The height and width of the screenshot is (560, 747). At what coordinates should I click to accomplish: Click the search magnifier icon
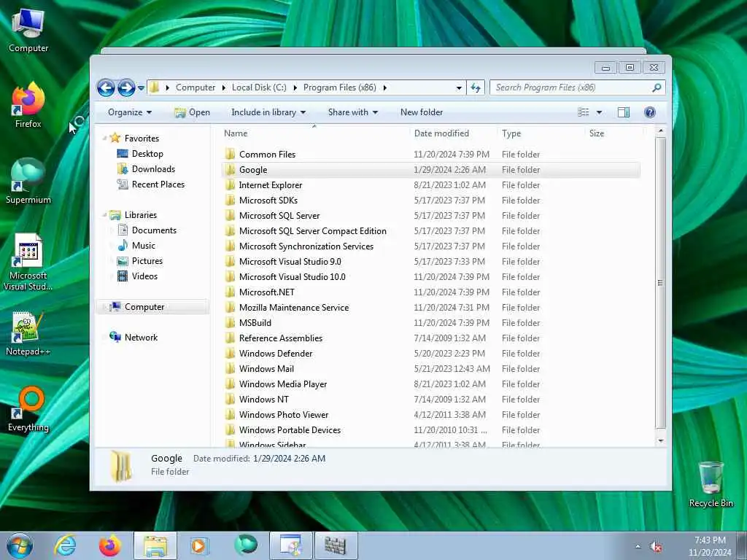point(657,87)
